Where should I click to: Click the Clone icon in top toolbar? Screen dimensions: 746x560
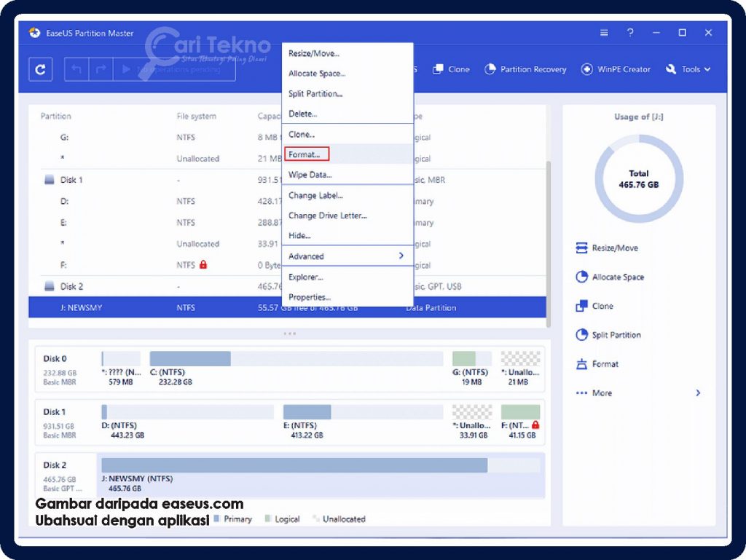coord(439,69)
